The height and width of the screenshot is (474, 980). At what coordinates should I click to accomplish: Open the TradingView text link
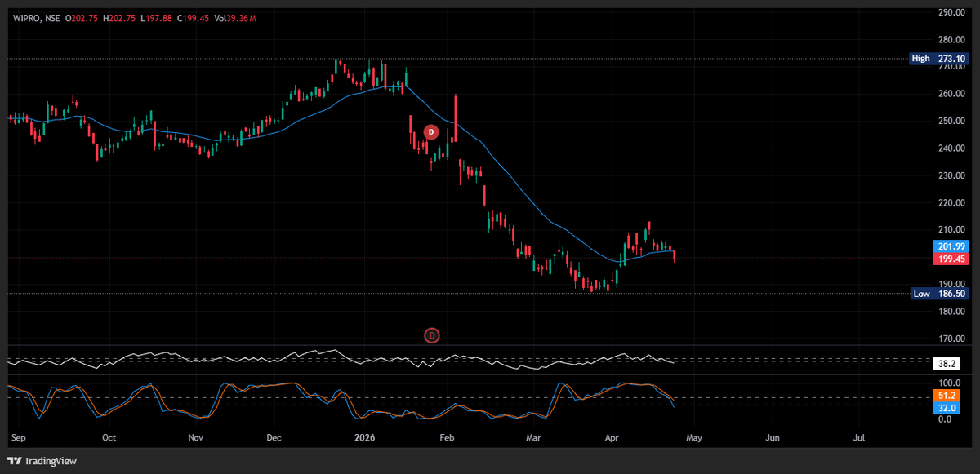[x=49, y=460]
